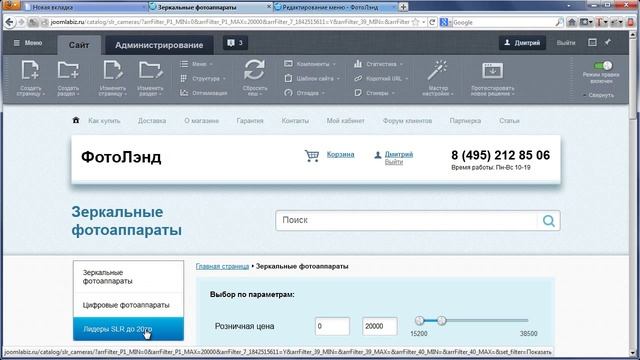640x360 pixels.
Task: Click the Оптимизация toolbar item
Action: pos(204,93)
